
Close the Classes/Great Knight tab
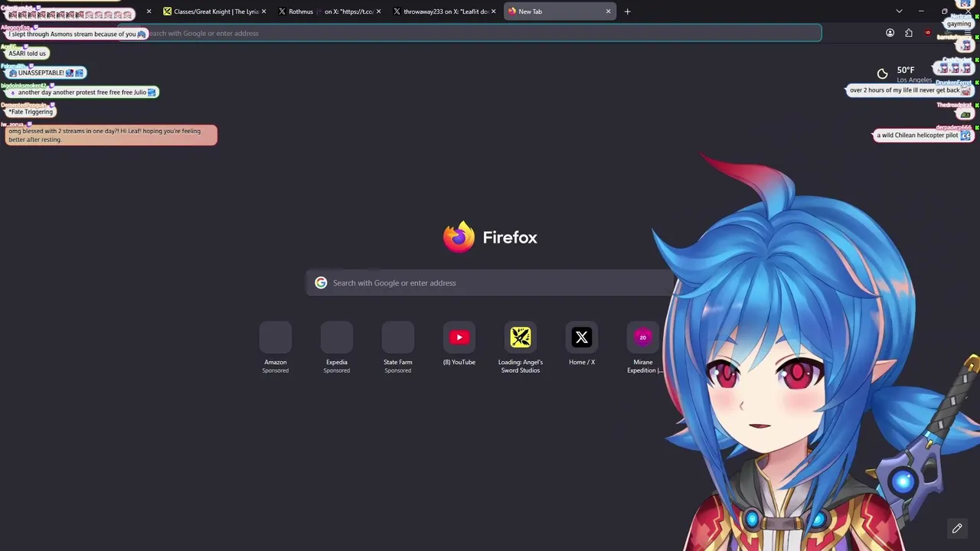pyautogui.click(x=263, y=11)
